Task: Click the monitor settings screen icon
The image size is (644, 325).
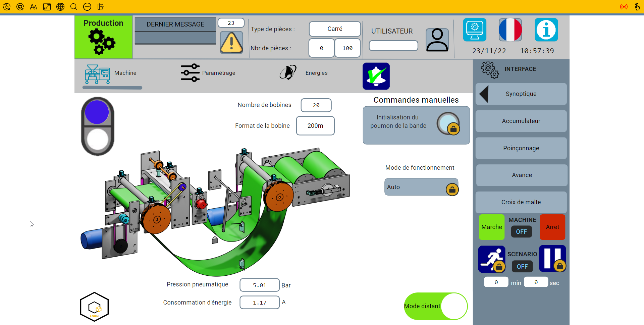Action: [475, 30]
